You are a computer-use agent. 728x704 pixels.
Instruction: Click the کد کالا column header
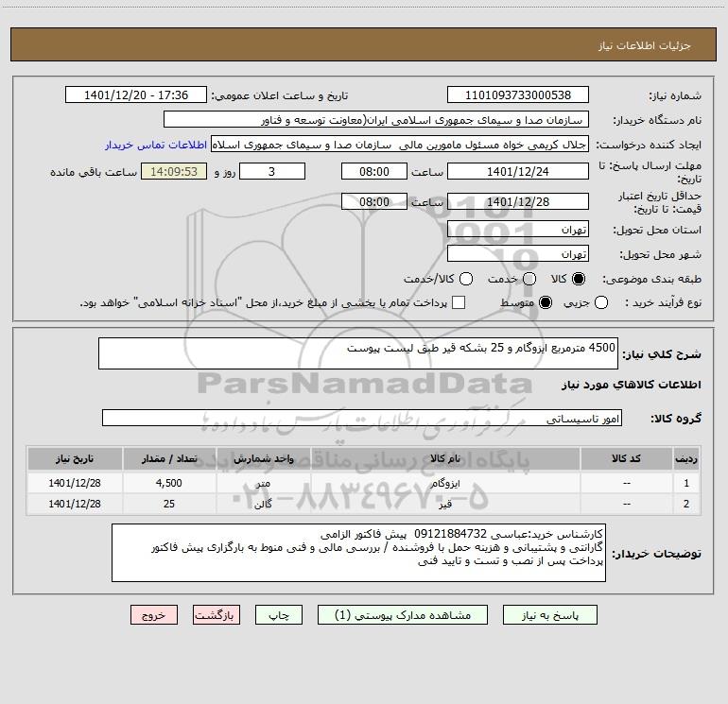(x=626, y=459)
